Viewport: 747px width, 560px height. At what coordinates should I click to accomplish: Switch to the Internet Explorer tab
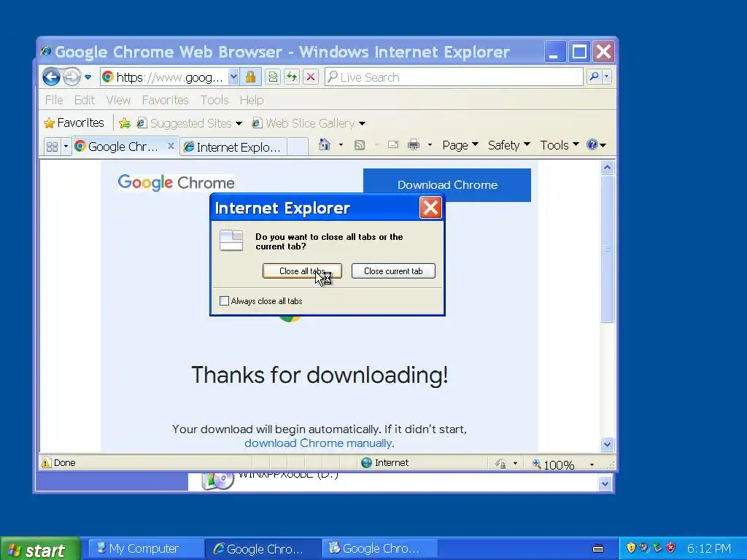click(x=233, y=147)
